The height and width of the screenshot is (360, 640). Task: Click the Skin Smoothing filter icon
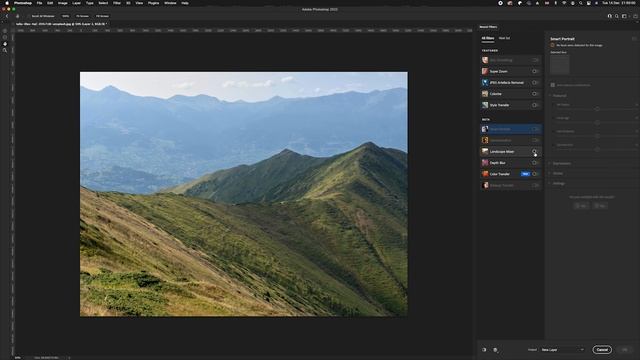(485, 60)
